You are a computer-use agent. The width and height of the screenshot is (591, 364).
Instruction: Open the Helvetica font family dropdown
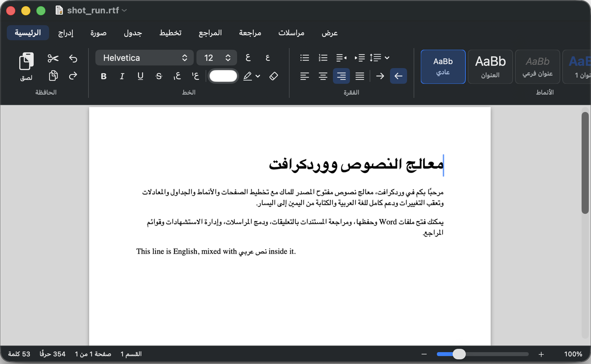tap(145, 58)
